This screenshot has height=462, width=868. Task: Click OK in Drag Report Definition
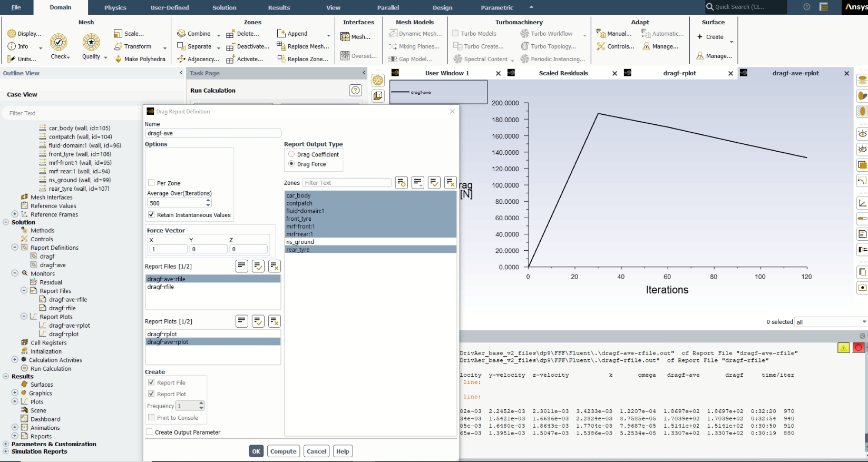point(256,451)
